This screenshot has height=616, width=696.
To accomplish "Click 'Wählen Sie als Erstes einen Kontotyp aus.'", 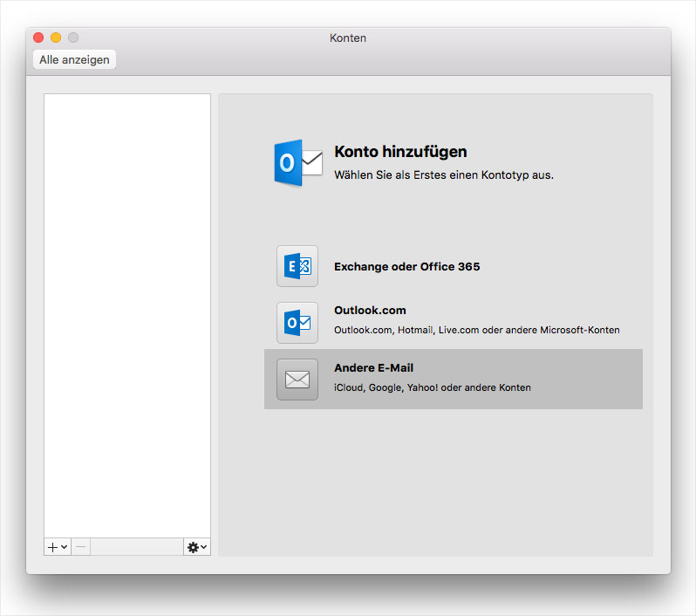I will pyautogui.click(x=444, y=175).
